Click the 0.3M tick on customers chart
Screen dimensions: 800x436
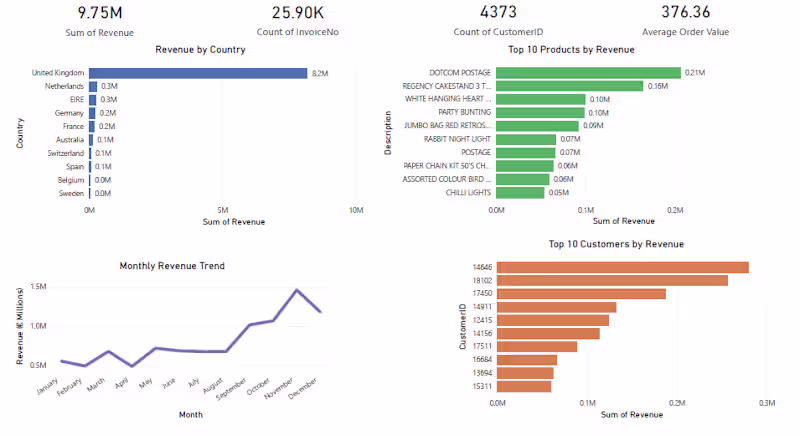(767, 403)
